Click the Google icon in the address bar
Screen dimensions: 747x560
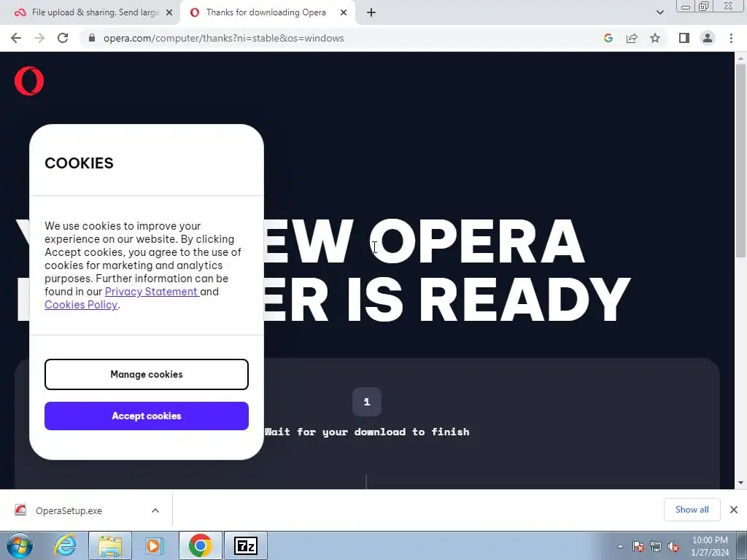coord(608,38)
